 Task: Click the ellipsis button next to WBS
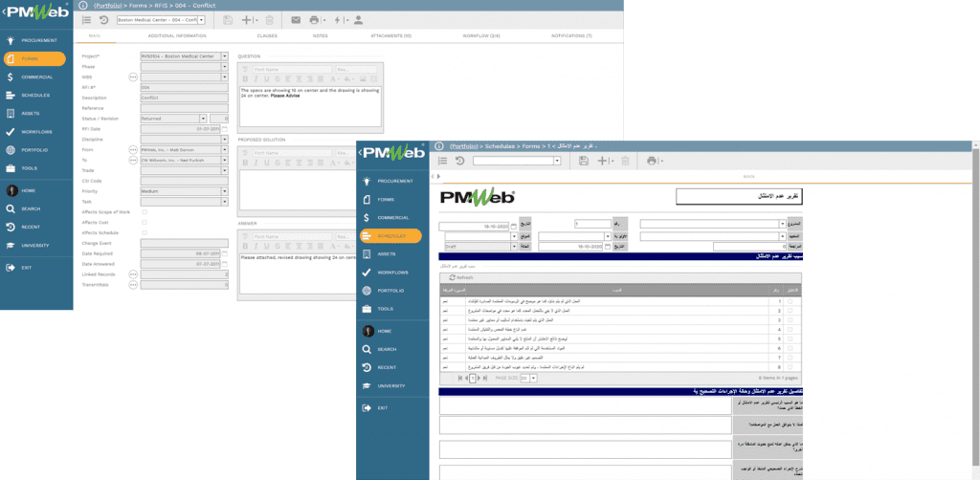(x=132, y=77)
